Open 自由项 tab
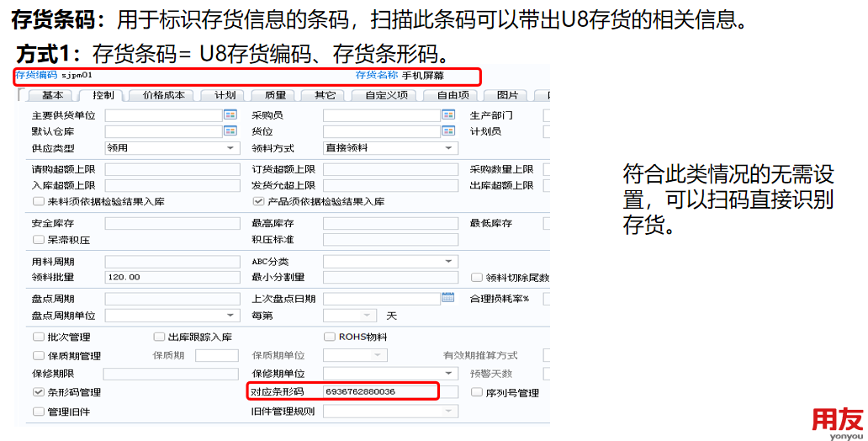Screen dimensions: 868x441 tap(453, 95)
